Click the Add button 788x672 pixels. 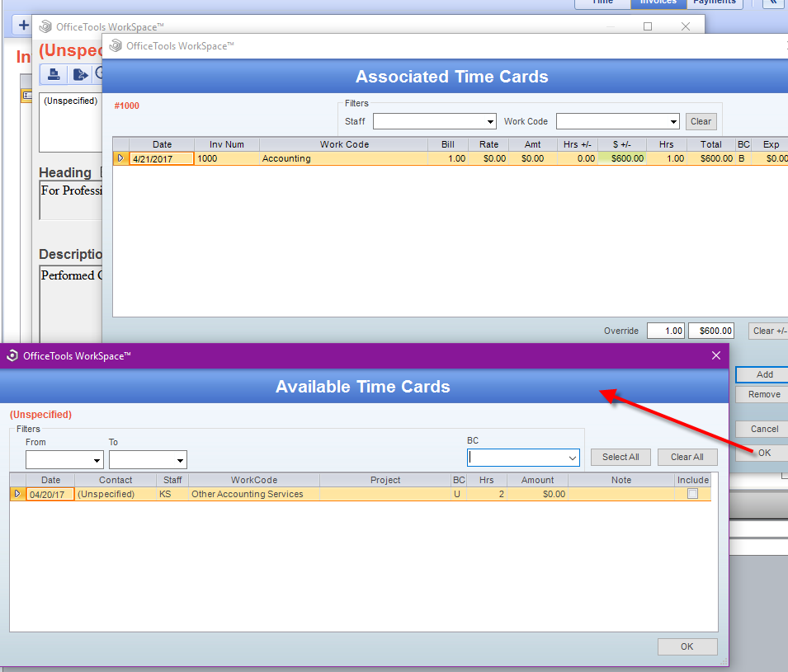(762, 374)
